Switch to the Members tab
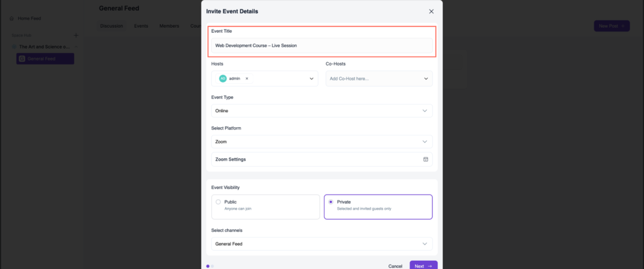 169,26
